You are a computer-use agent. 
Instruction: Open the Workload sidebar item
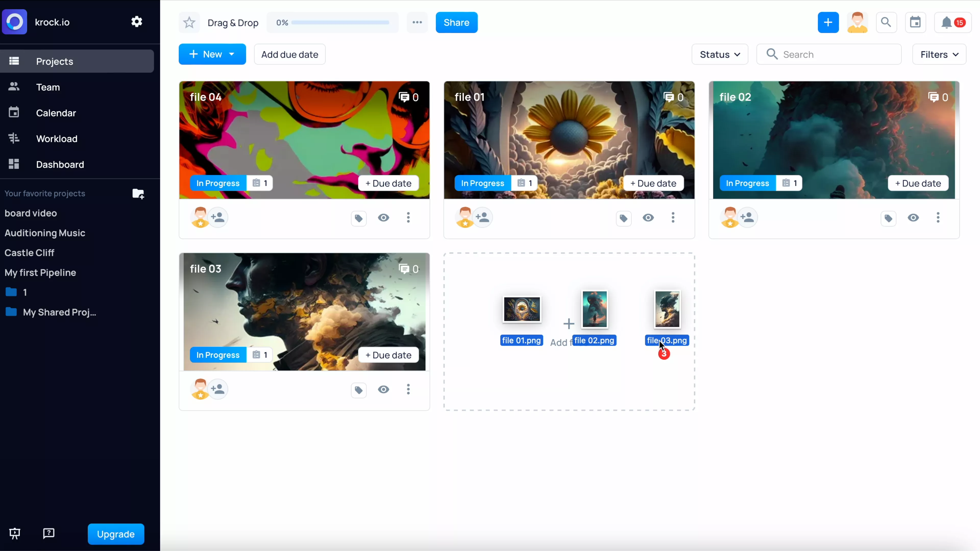point(57,139)
